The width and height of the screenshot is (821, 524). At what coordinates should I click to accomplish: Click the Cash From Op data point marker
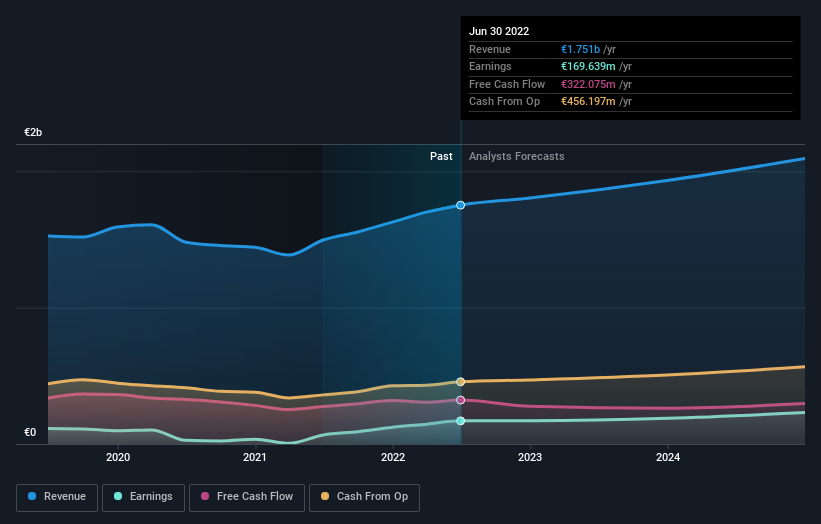(460, 382)
